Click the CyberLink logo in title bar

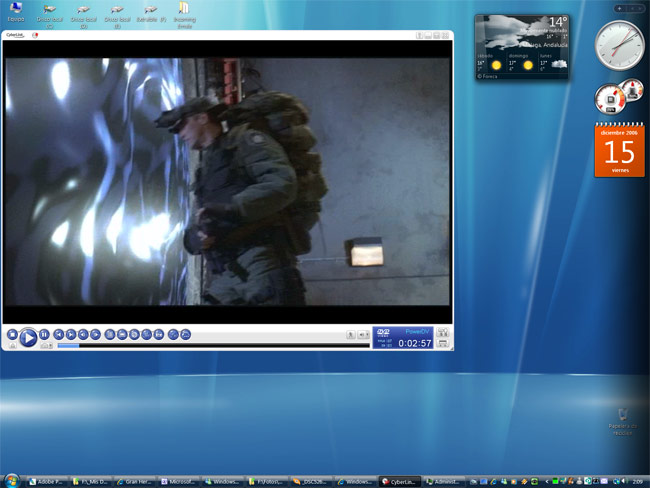click(15, 35)
